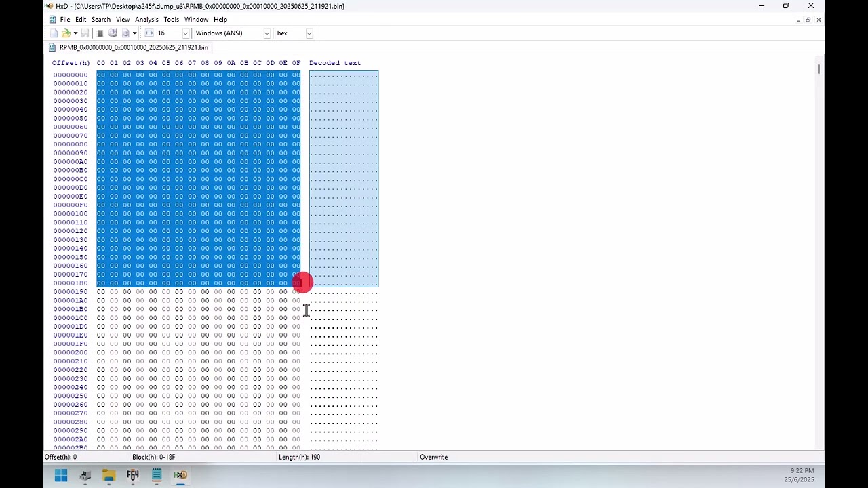Open the View menu
Screen dimensions: 868x488
pyautogui.click(x=123, y=20)
